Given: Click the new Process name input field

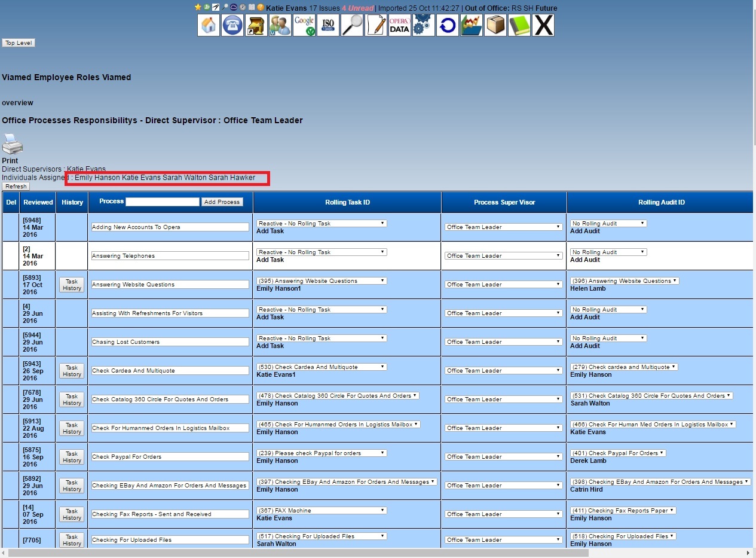Looking at the screenshot, I should (x=162, y=202).
